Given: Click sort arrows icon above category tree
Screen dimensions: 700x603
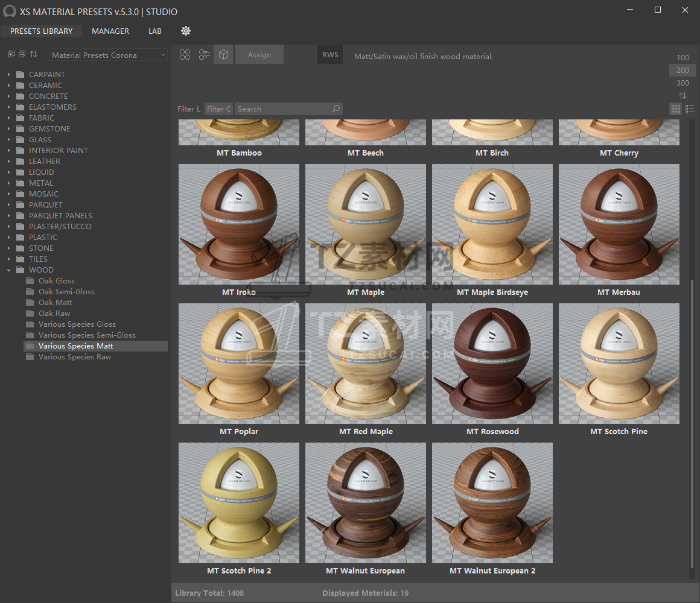Looking at the screenshot, I should (33, 54).
